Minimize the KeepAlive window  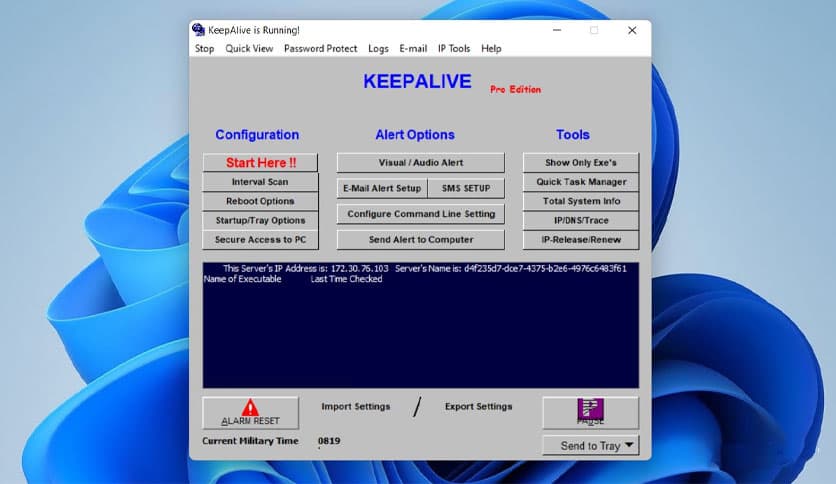click(557, 30)
